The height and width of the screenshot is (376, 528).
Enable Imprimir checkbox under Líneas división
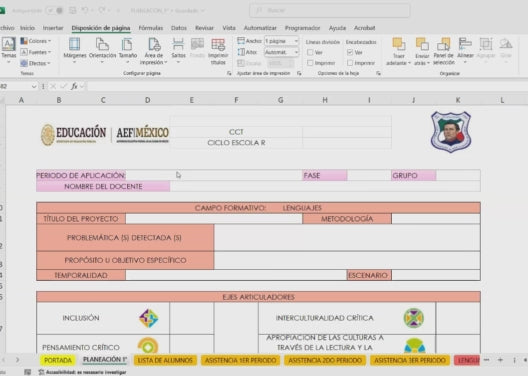click(x=310, y=63)
